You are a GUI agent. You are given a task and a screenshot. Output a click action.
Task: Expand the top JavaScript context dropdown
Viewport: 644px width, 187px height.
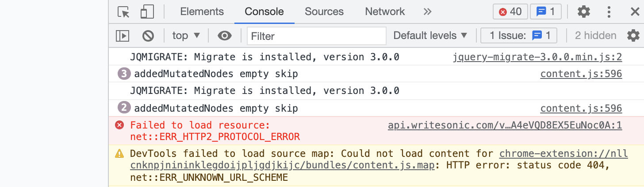pos(186,35)
